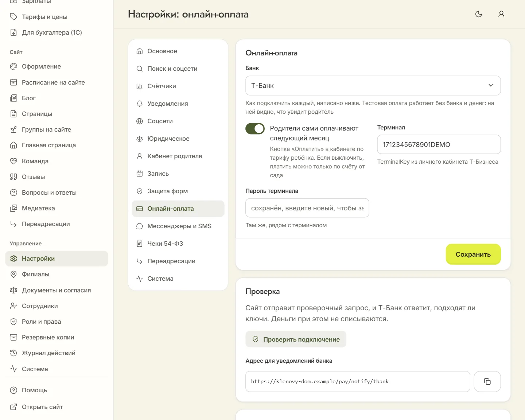Open the user profile icon
Image resolution: width=525 pixels, height=420 pixels.
tap(501, 14)
